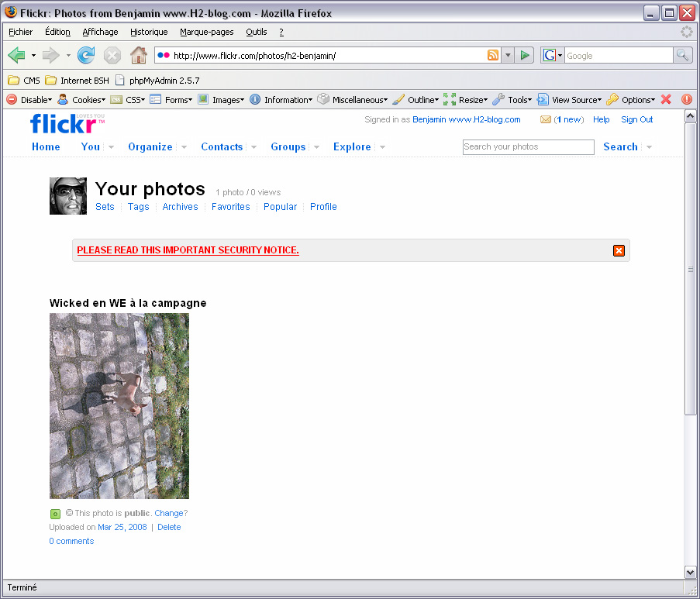Open the dog photo thumbnail

click(119, 405)
